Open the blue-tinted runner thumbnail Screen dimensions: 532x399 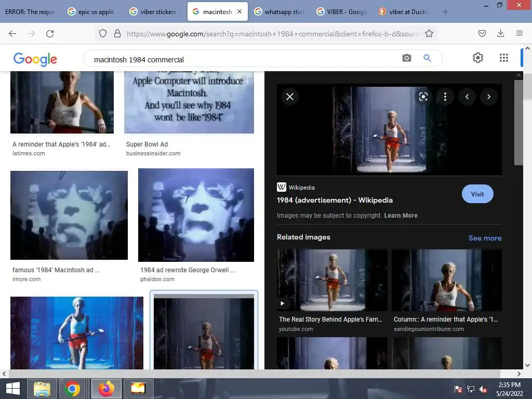77,333
